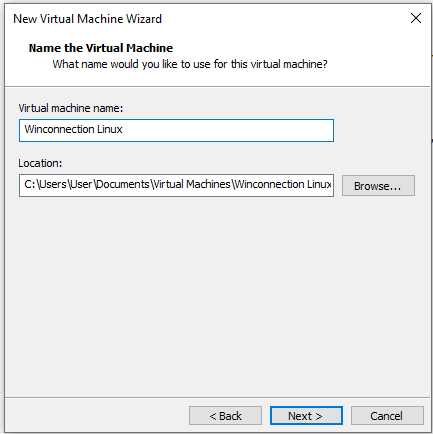
Task: Click the empty gray area below Location
Action: coord(217,293)
